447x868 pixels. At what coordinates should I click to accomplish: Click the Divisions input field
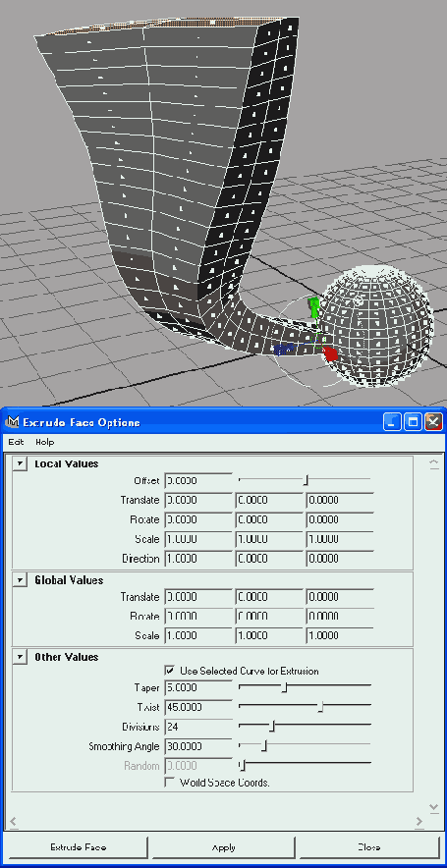click(198, 727)
